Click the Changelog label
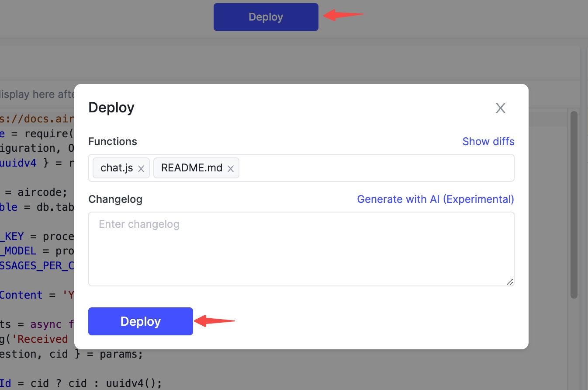Screen dimensions: 588x390 point(115,199)
